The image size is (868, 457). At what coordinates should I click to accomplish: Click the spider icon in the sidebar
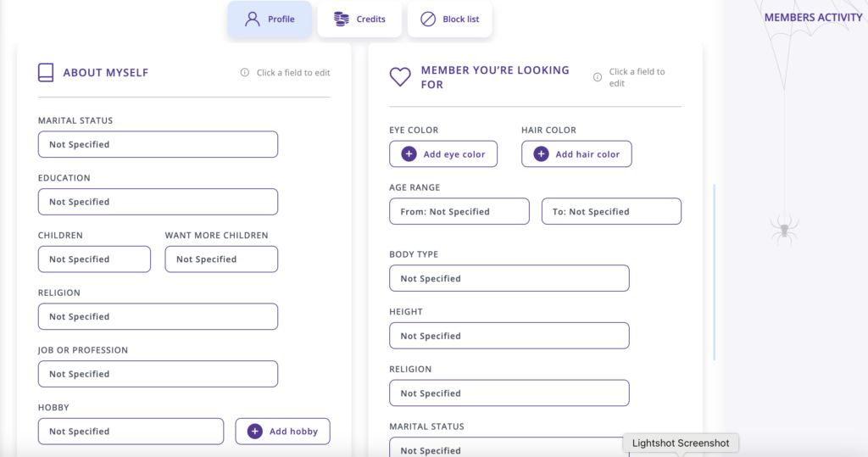point(784,228)
